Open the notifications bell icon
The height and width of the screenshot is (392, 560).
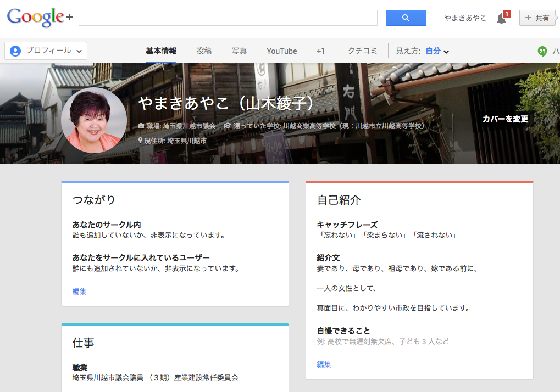[501, 19]
